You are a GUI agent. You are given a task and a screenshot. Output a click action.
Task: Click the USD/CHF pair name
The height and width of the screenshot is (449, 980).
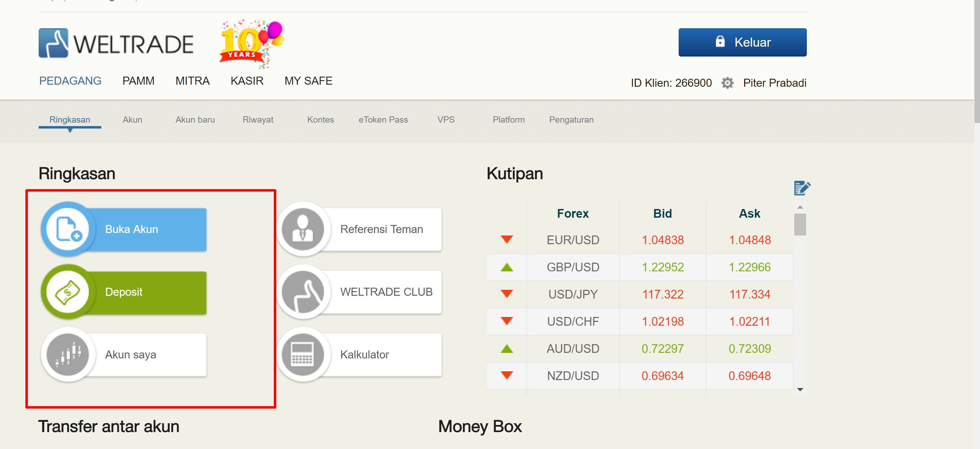[573, 321]
